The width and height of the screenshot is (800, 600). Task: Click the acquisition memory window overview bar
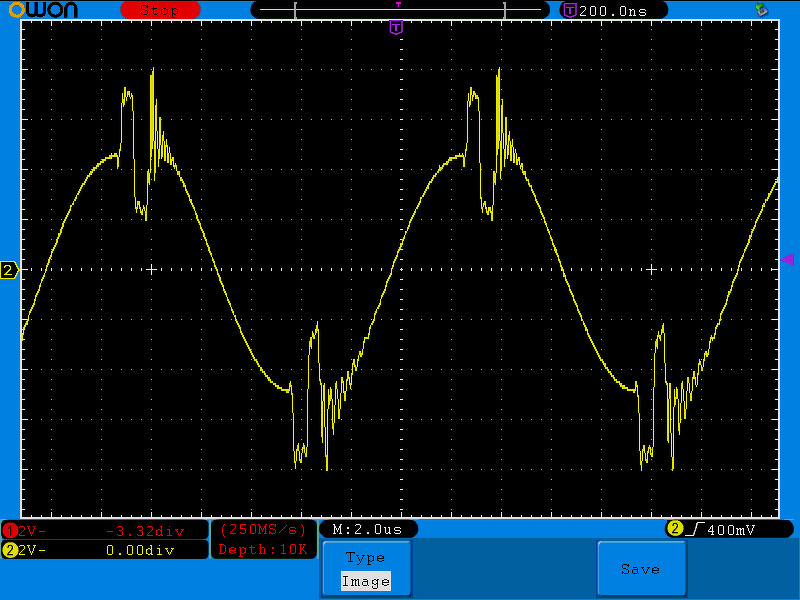[x=399, y=10]
